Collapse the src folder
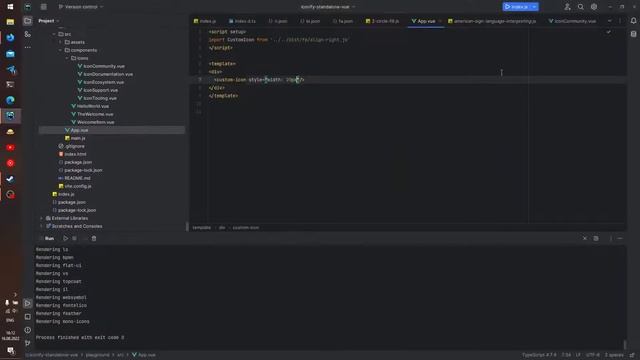The image size is (640, 360). (x=54, y=34)
